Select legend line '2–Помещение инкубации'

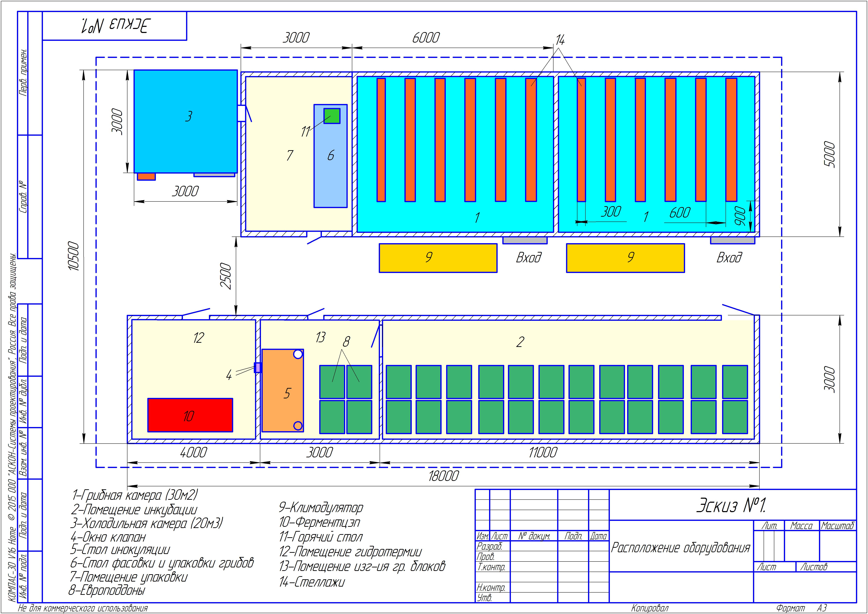coord(134,510)
